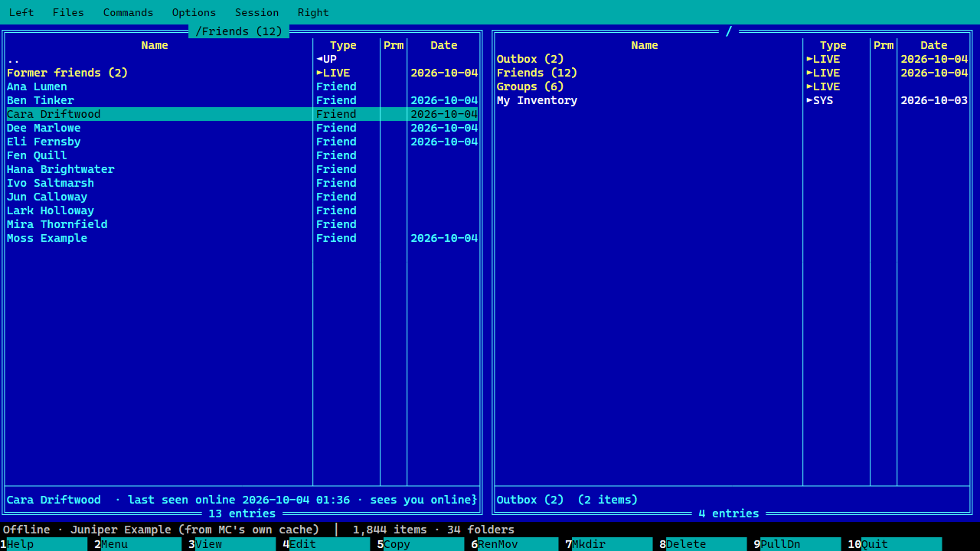
Task: Select Jun Calloway in the friends list
Action: [242, 197]
